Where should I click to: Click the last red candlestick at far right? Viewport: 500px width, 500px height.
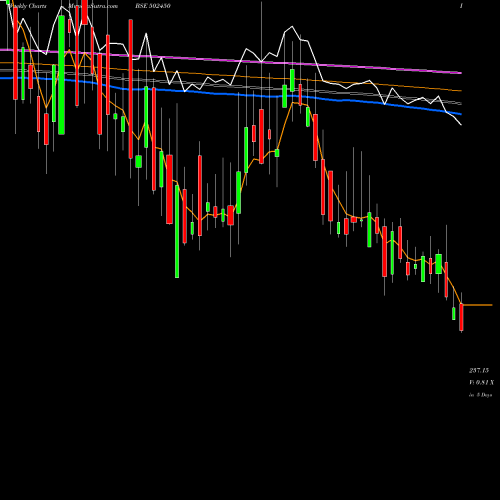coord(461,317)
